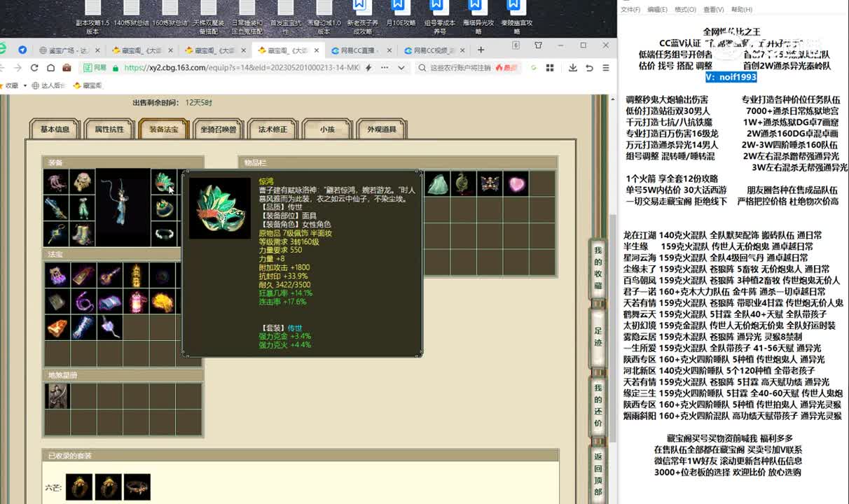Click the 六芒 bracelet set icon

click(137, 487)
